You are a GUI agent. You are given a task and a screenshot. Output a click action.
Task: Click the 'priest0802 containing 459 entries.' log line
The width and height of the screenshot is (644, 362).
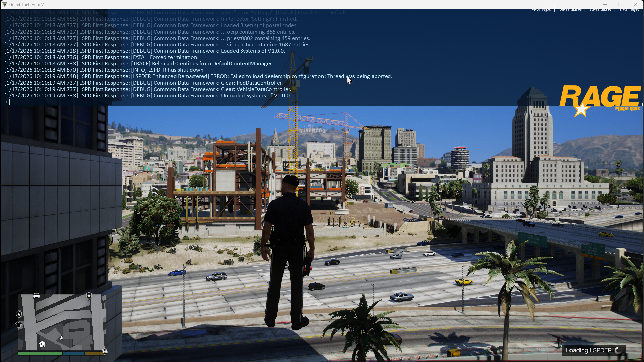[x=157, y=38]
